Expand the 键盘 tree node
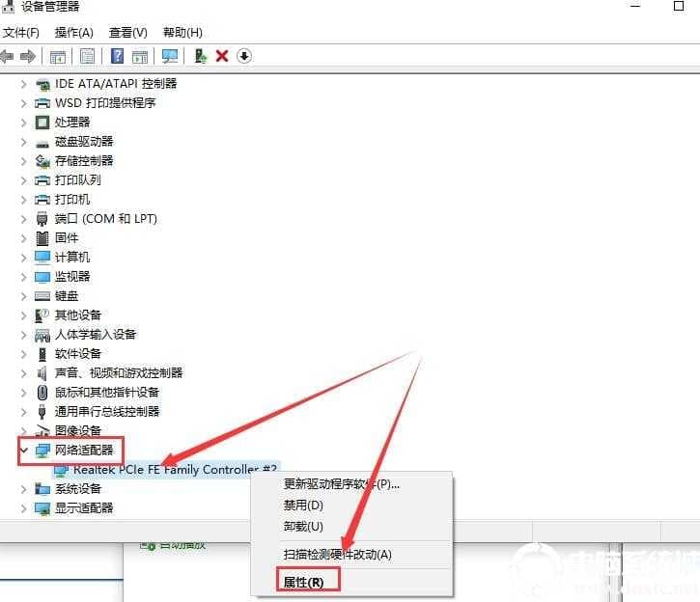Screen dimensions: 700x602 tap(24, 296)
